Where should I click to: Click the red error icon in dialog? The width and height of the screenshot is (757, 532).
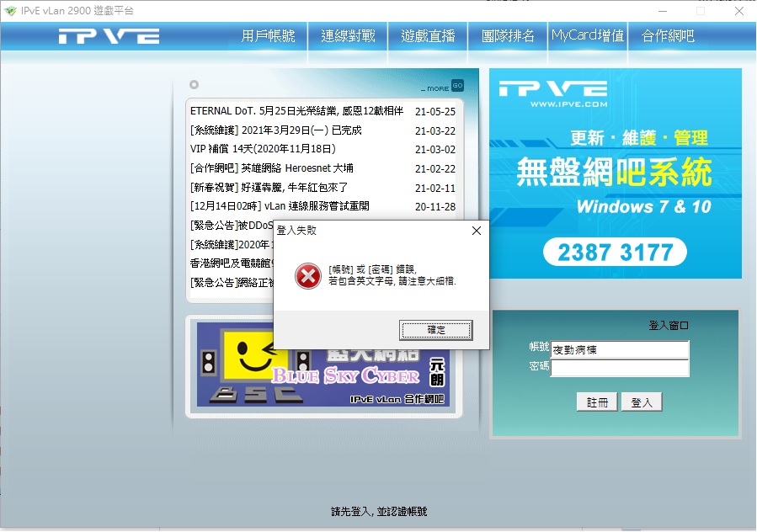click(x=308, y=276)
